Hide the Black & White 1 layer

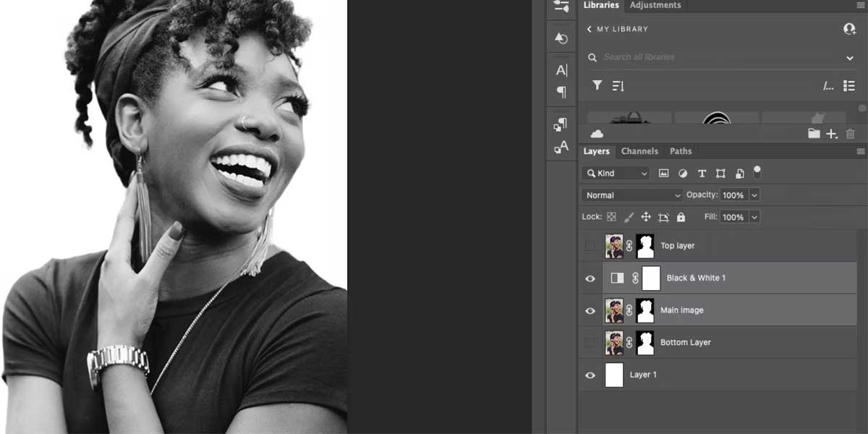590,278
